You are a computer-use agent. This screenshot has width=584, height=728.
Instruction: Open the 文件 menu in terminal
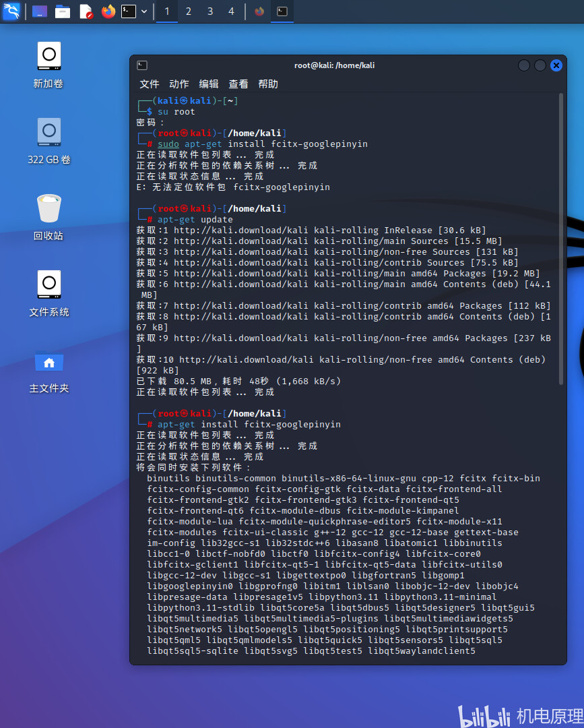[x=150, y=84]
